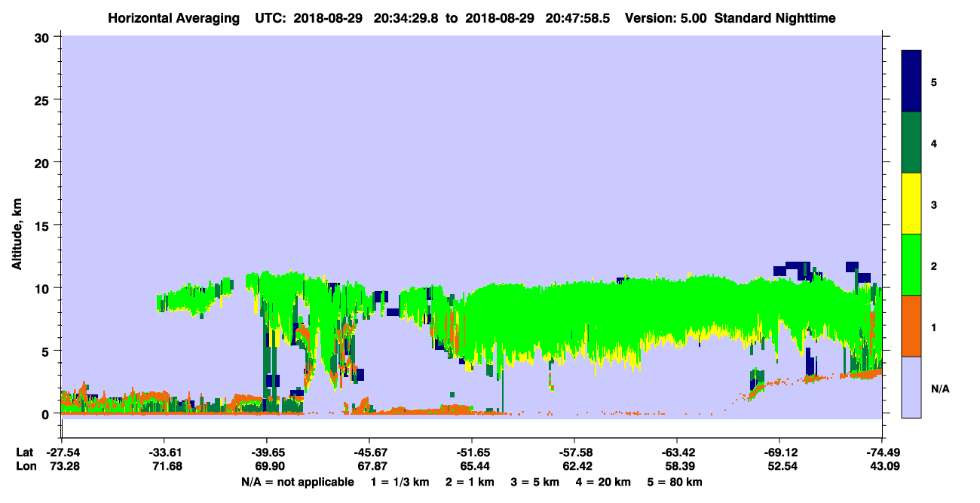Screen dimensions: 980x503
Task: Select the colorbar label "N/A" beside the lavender segment
Action: coord(939,389)
